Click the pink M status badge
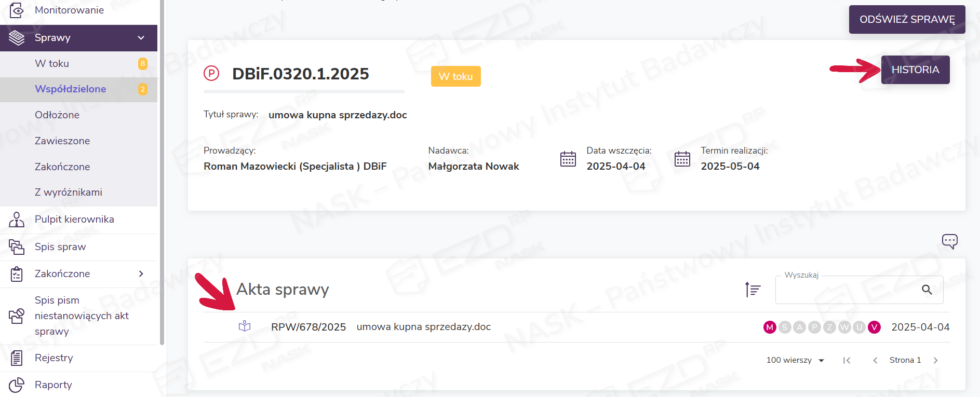 click(x=770, y=327)
